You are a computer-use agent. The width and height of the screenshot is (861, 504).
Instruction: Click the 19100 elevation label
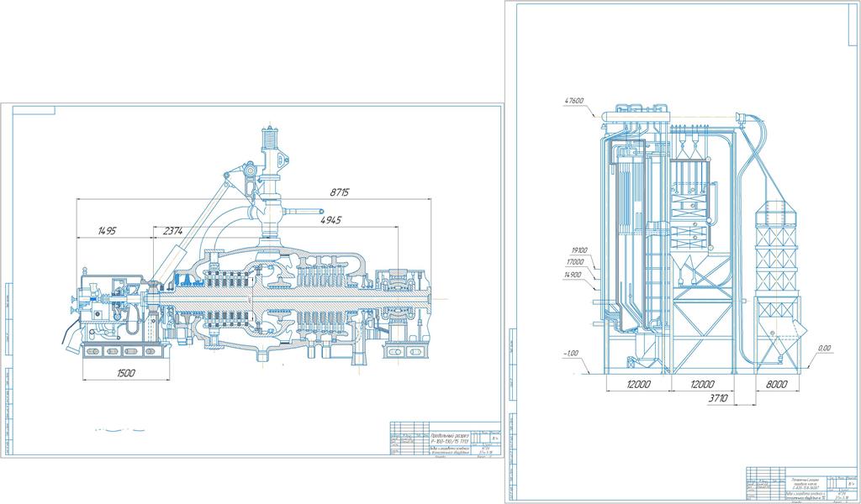pos(580,249)
